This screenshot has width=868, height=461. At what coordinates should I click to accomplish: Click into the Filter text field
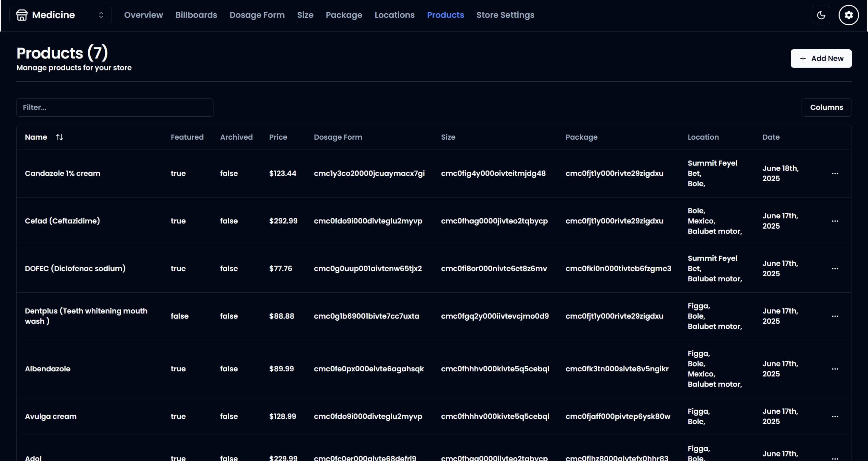[115, 107]
